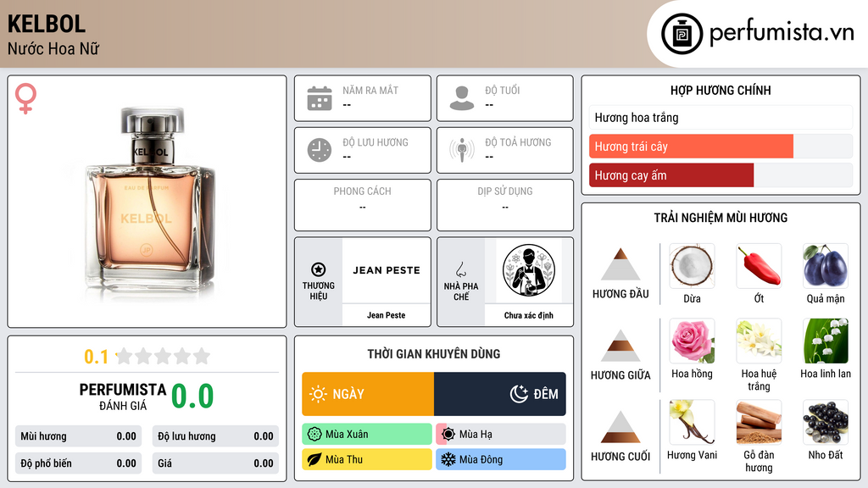Click the Hợp hương chính heading
Screen dimensions: 868x488
(x=721, y=90)
